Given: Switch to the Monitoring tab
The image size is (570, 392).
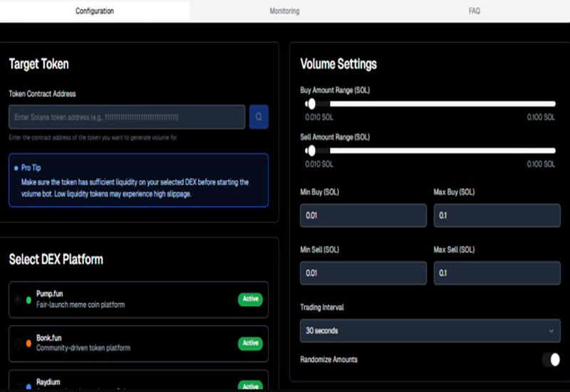Looking at the screenshot, I should pyautogui.click(x=284, y=11).
